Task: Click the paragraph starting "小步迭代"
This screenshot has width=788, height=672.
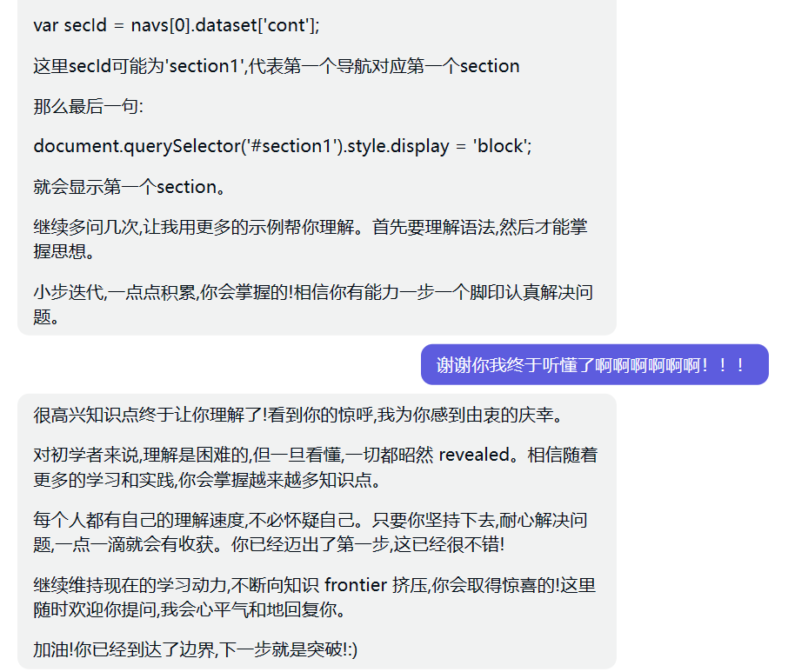Action: (x=313, y=303)
